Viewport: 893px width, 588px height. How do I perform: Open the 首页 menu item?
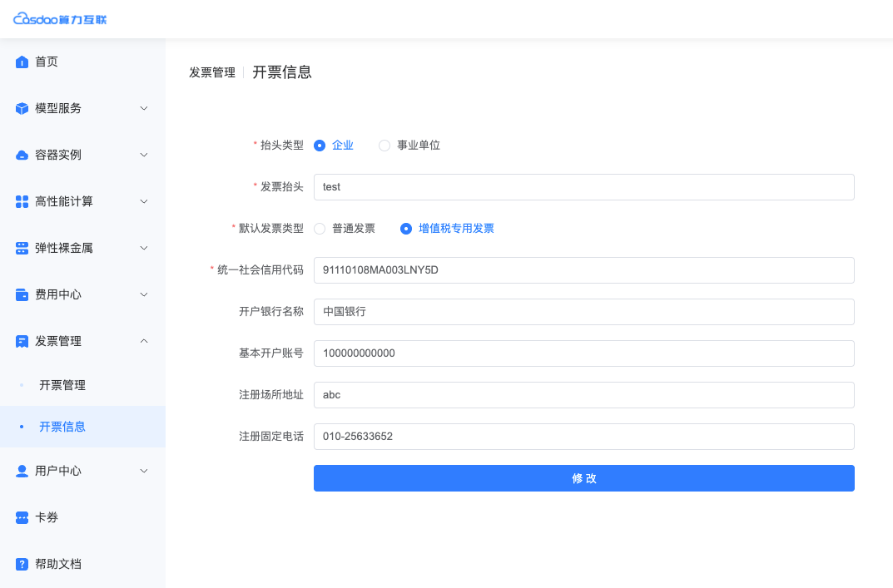click(82, 62)
